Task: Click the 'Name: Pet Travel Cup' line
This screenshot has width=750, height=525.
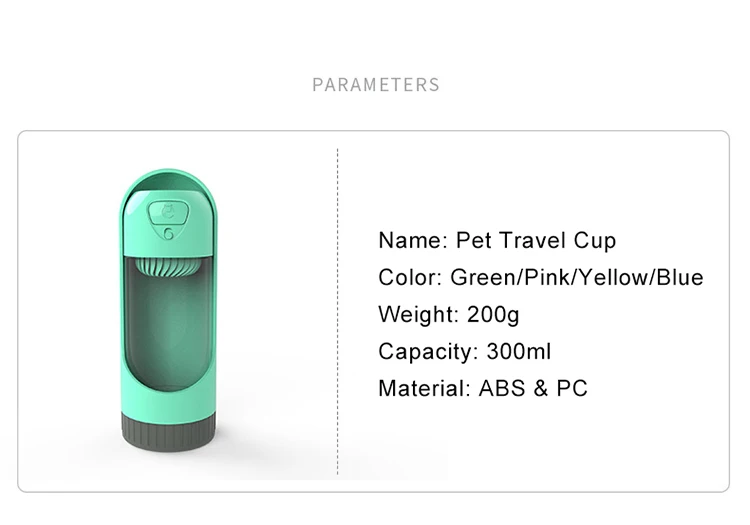Action: (x=497, y=240)
